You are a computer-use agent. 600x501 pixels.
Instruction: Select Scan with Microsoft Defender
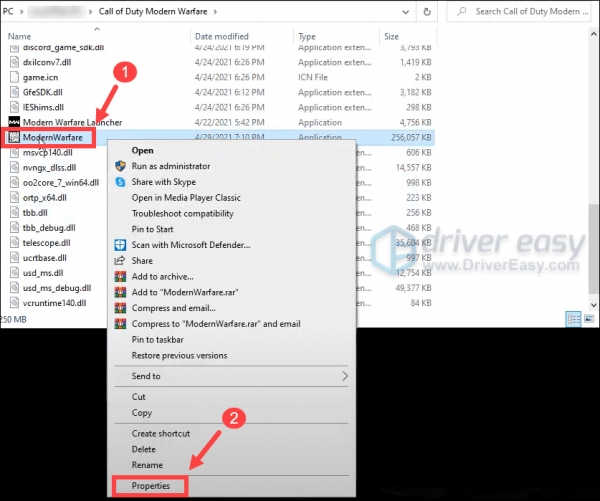(191, 245)
